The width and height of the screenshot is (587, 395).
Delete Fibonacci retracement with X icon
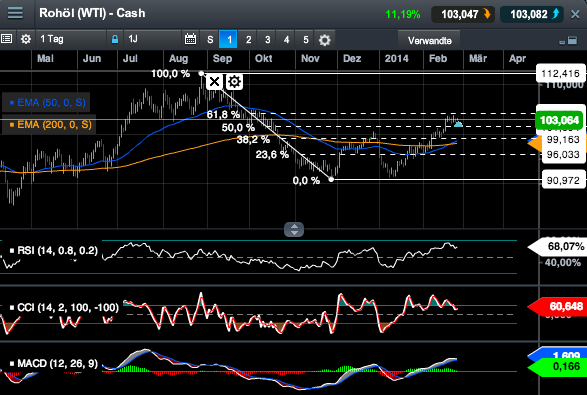[x=215, y=82]
